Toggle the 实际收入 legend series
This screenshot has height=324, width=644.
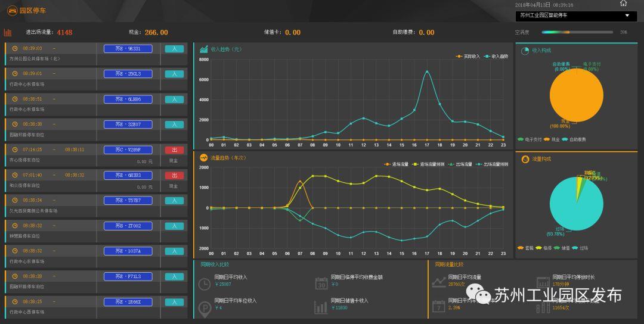pos(467,57)
